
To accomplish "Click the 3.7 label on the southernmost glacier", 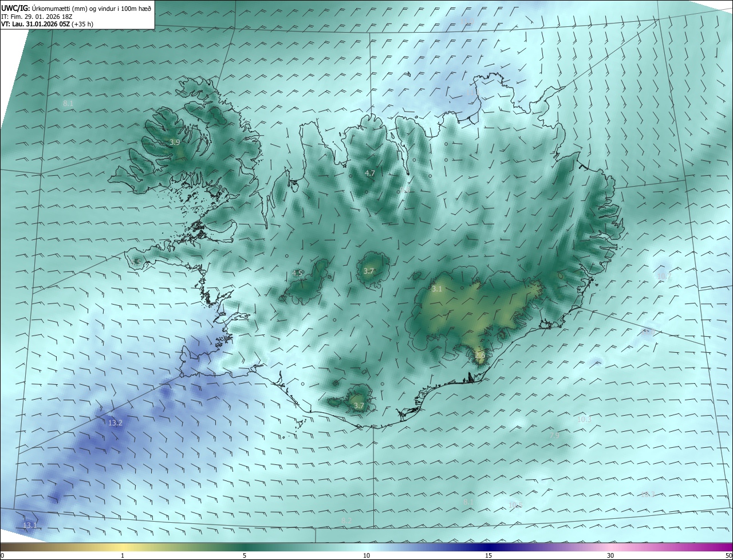I will coord(359,405).
